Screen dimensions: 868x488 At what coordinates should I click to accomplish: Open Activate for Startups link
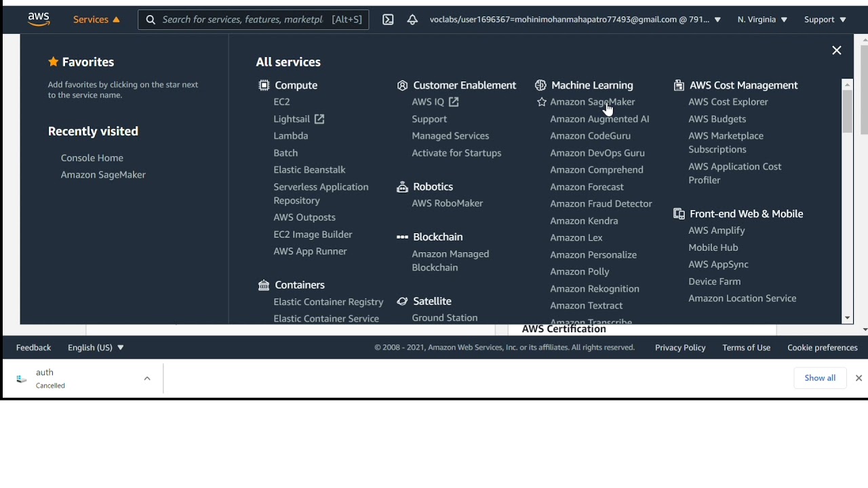456,153
